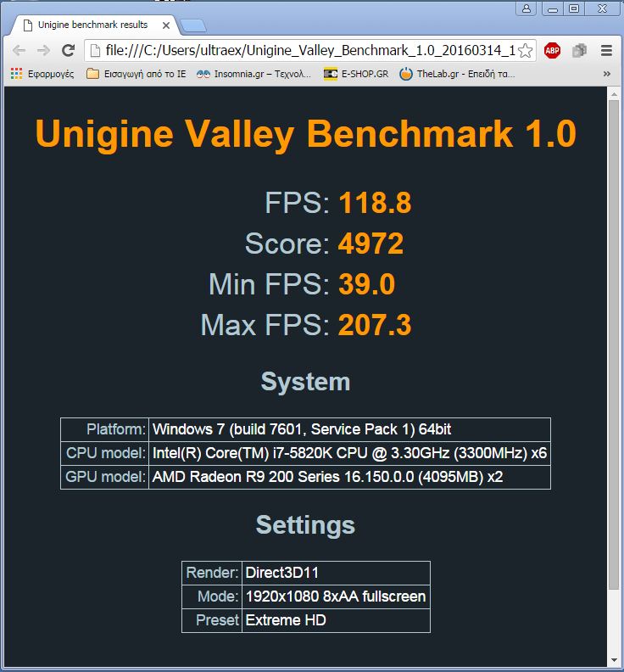Image resolution: width=624 pixels, height=672 pixels.
Task: Click the vertical scrollbar thumb
Action: pos(614,344)
